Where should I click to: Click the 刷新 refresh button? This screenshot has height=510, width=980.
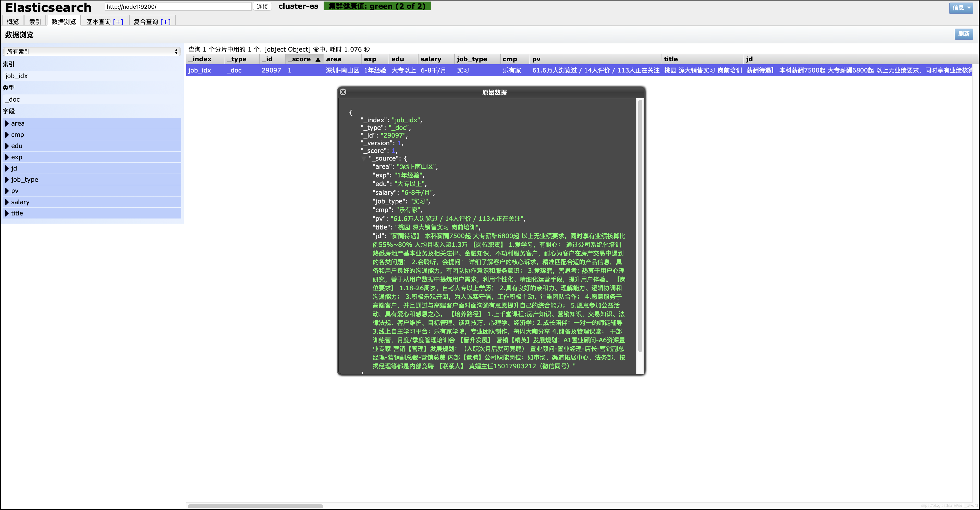click(x=963, y=34)
